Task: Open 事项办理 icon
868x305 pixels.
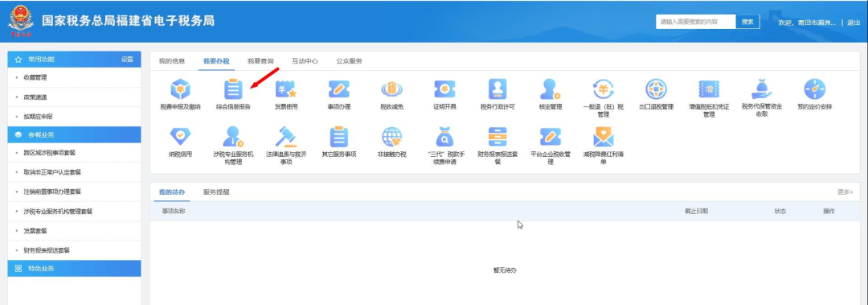Action: 339,89
